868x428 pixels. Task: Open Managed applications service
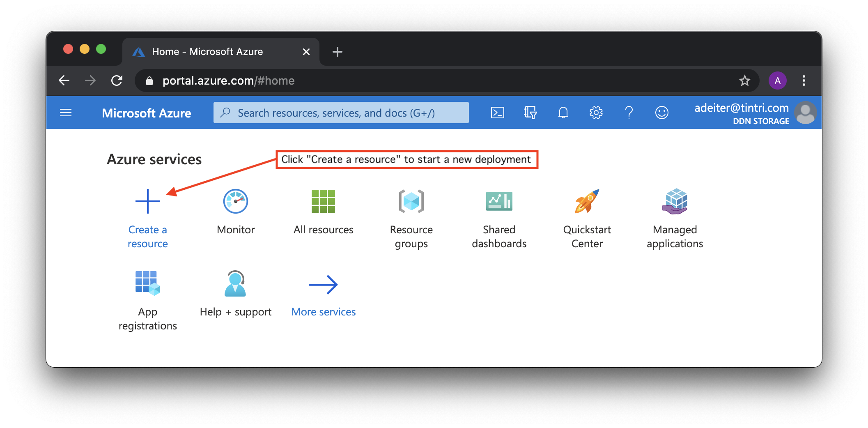675,201
